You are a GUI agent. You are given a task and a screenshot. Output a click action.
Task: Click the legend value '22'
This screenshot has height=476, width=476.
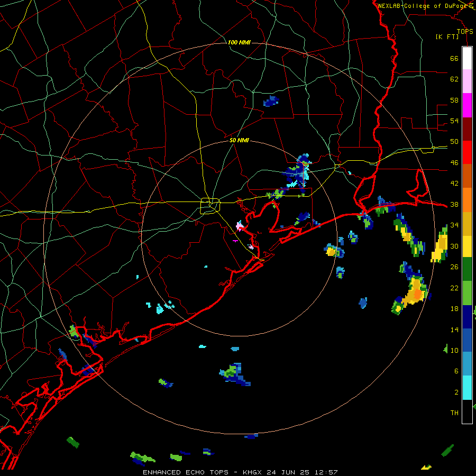(454, 288)
